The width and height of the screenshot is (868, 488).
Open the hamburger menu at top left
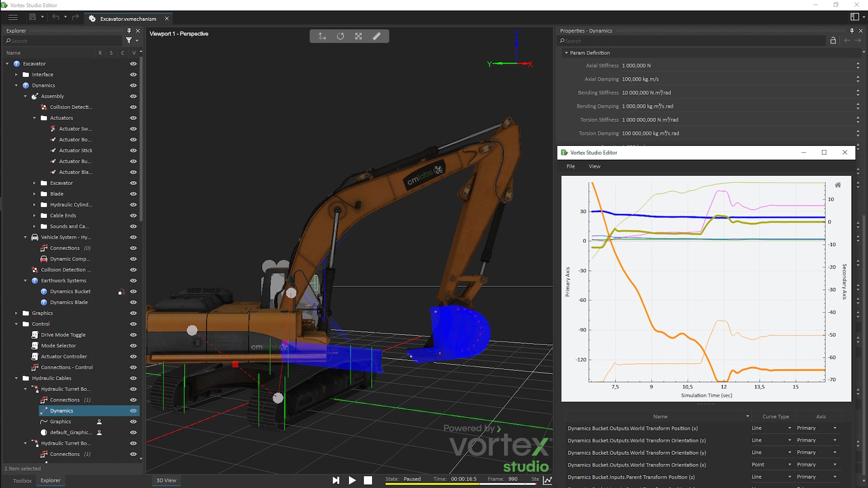(x=13, y=17)
